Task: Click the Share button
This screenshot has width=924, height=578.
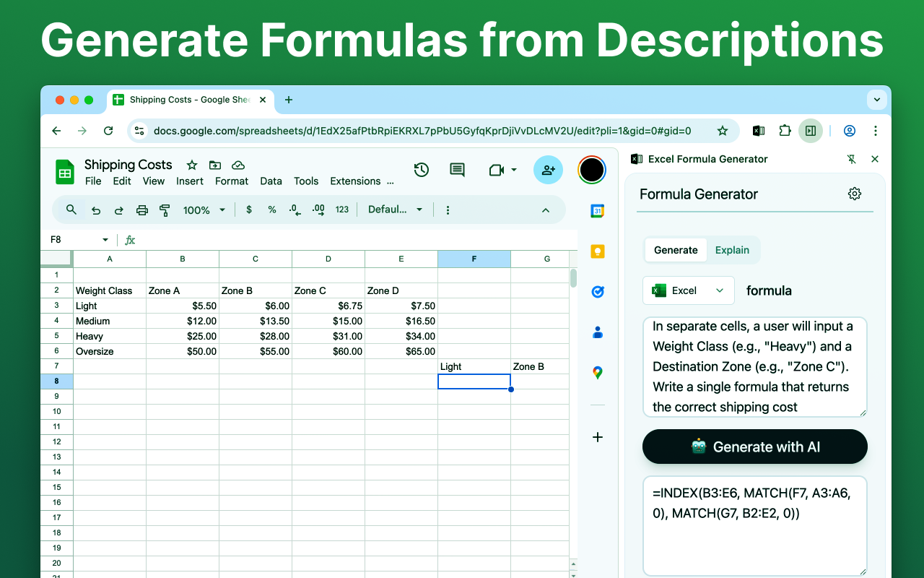Action: click(x=548, y=170)
